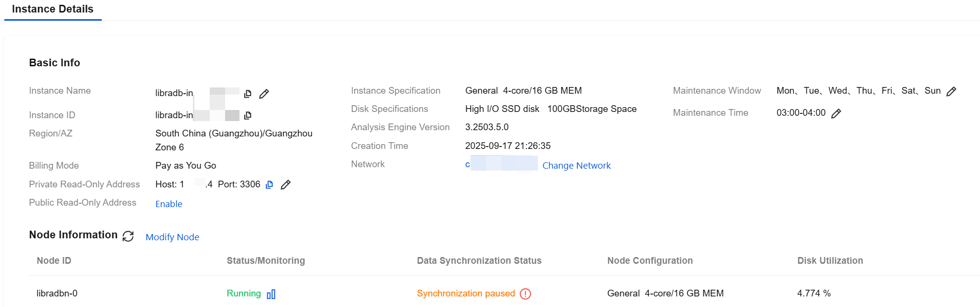This screenshot has height=307, width=980.
Task: Click the Change Network link
Action: click(x=576, y=166)
